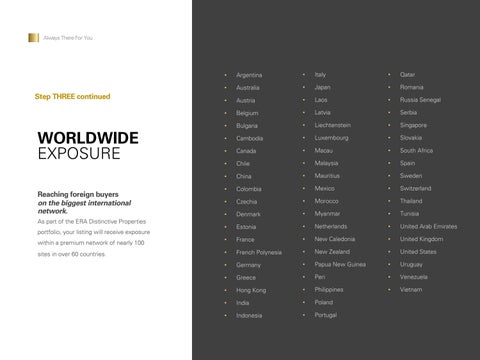Image resolution: width=480 pixels, height=360 pixels.
Task: Select Qatar at top of third column
Action: click(x=407, y=75)
